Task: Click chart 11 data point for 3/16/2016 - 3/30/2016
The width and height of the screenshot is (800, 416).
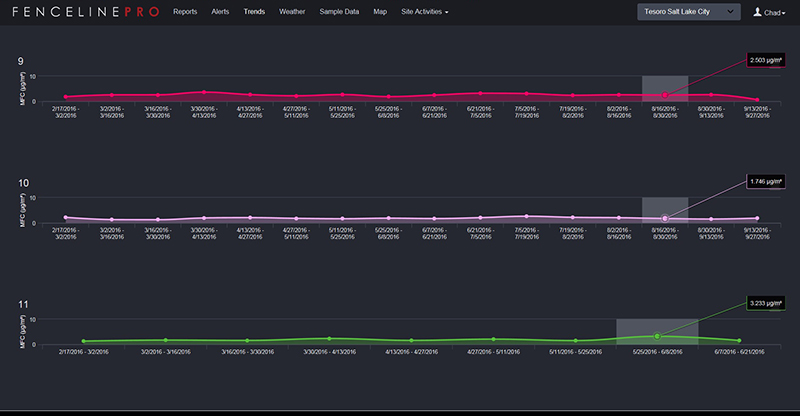Action: click(x=247, y=340)
